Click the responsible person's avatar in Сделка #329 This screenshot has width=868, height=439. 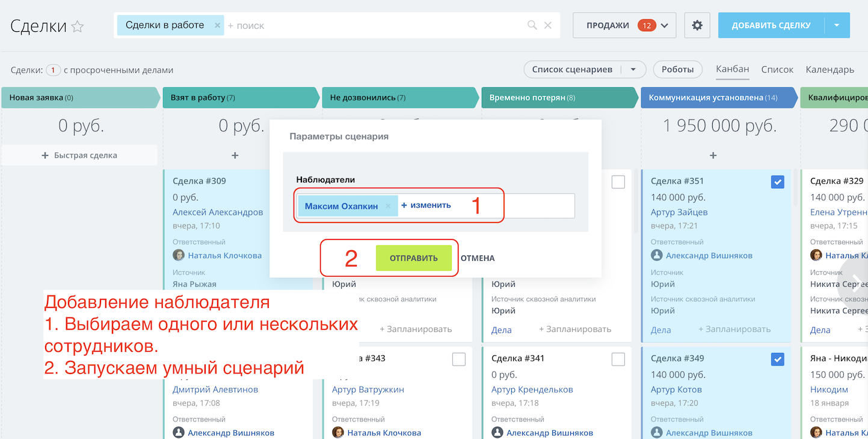pos(816,255)
